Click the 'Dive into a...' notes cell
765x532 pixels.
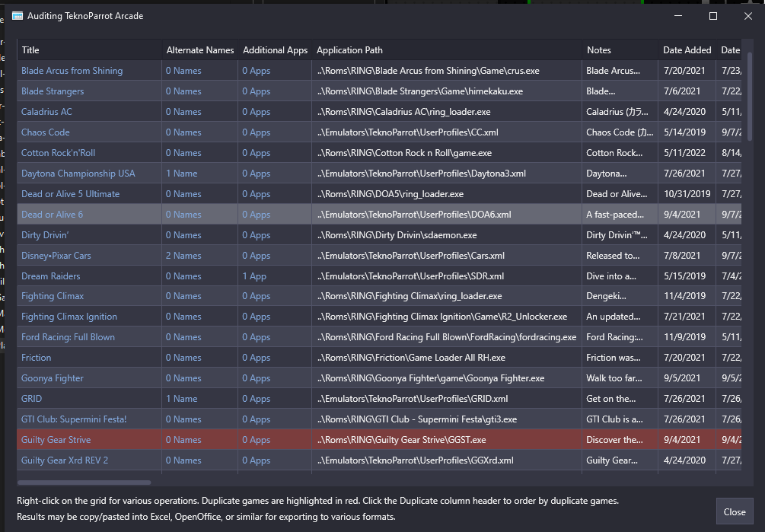point(620,276)
